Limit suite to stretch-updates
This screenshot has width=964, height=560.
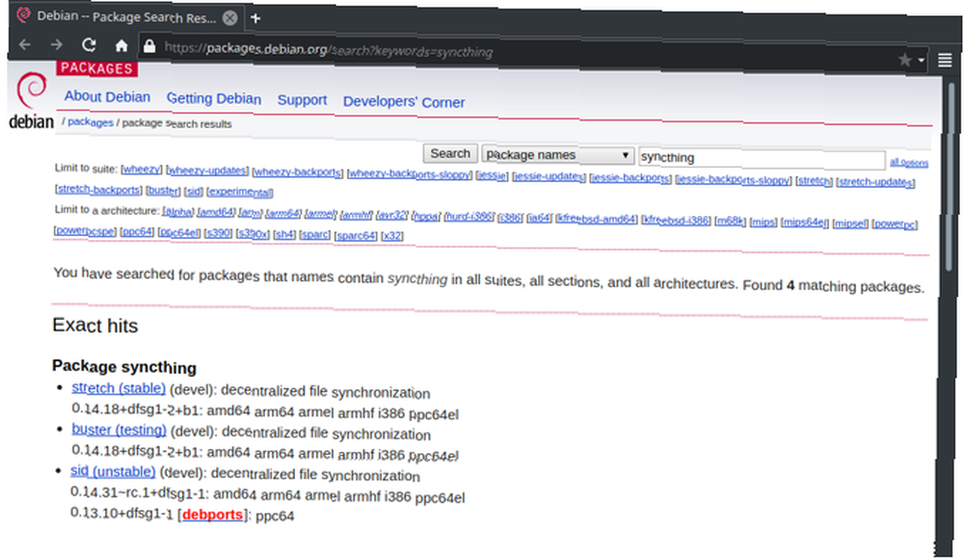(875, 182)
